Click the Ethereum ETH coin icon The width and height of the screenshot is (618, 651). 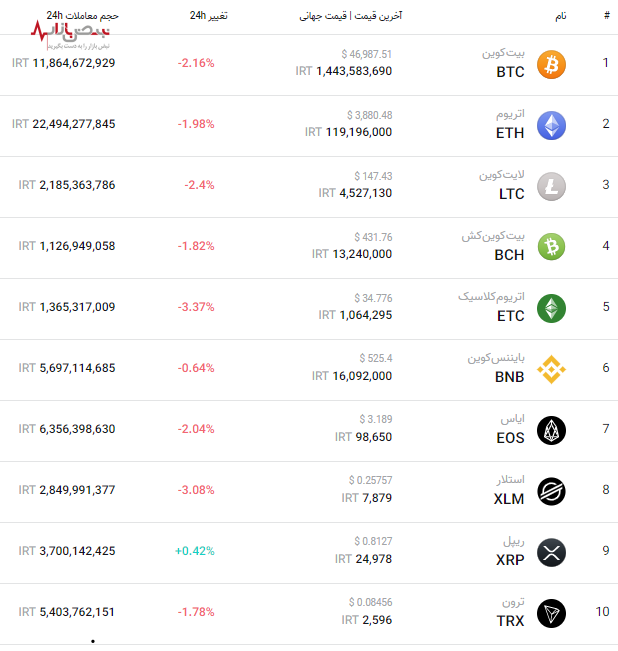[x=551, y=125]
